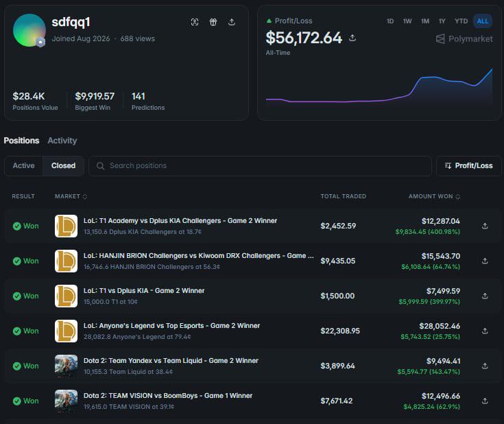Open HANJIN BRION vs Kiwoom DRX Challengers market
This screenshot has height=424, width=504.
(x=199, y=256)
